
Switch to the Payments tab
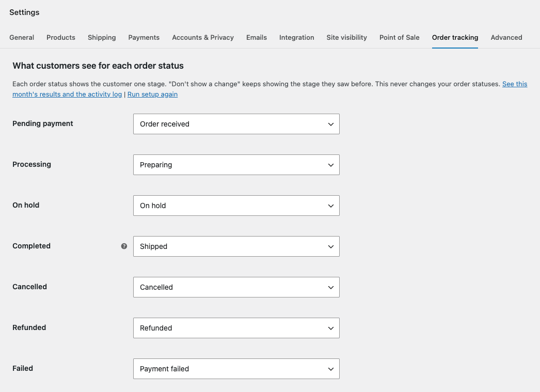pyautogui.click(x=144, y=38)
